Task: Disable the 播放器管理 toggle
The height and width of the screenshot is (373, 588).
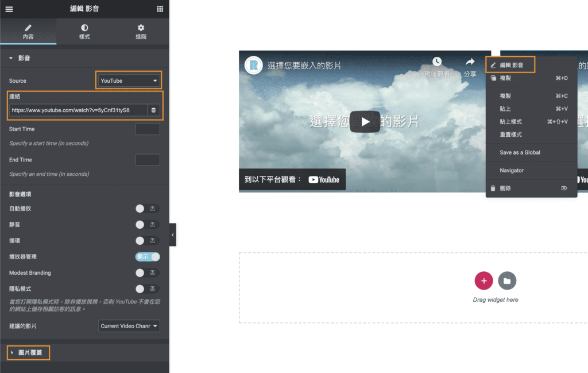Action: pyautogui.click(x=146, y=257)
